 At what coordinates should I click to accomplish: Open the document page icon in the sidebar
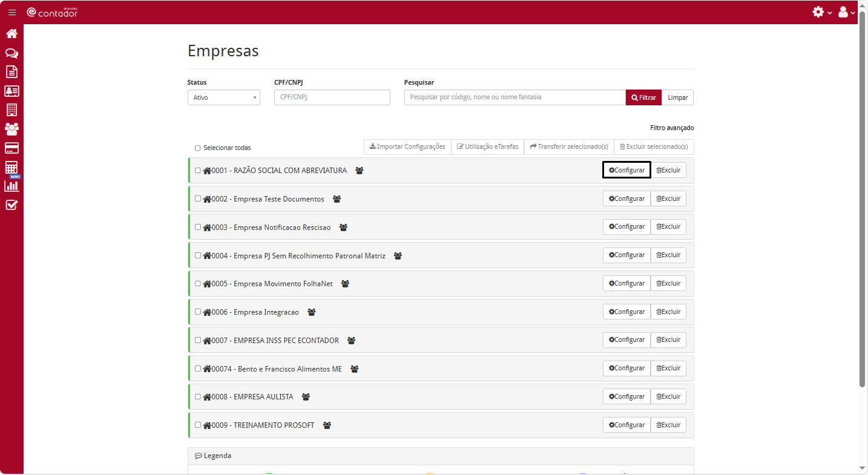point(12,72)
